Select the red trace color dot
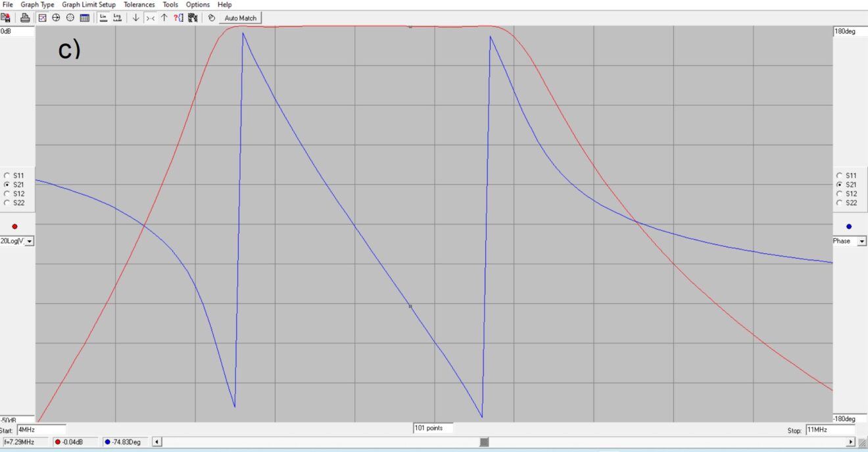Viewport: 868px width, 452px height. 14,226
